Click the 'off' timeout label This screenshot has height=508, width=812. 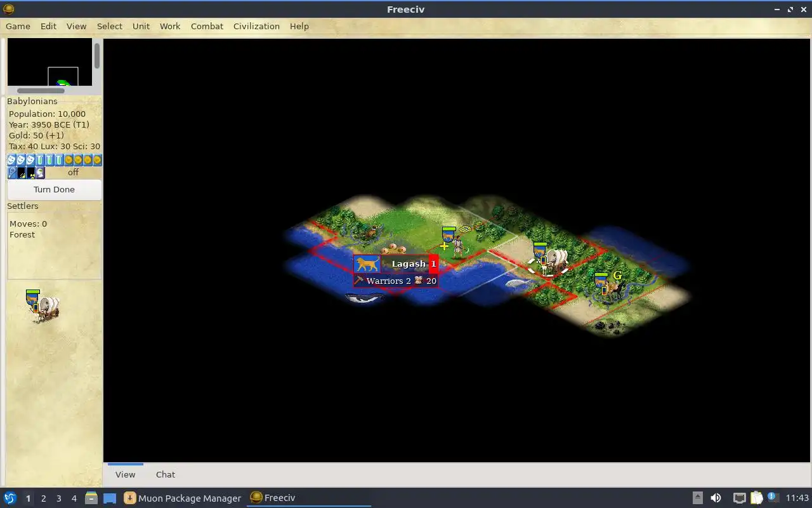(x=74, y=172)
